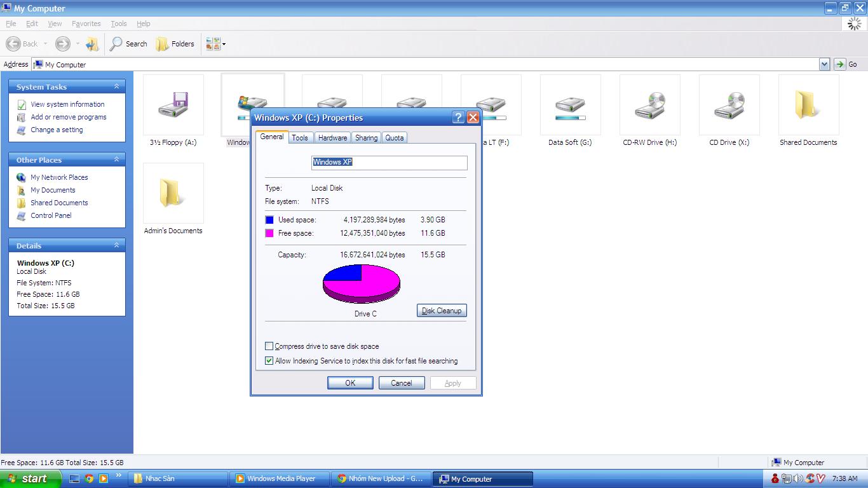Click the volume label field Windows XP
Viewport: 868px width, 488px height.
390,162
